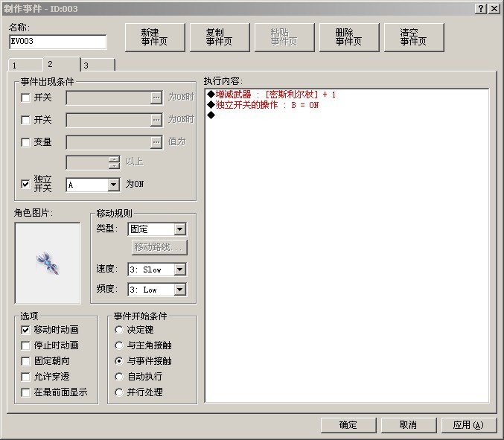Click the 确定 button
The width and height of the screenshot is (504, 440).
pos(348,425)
